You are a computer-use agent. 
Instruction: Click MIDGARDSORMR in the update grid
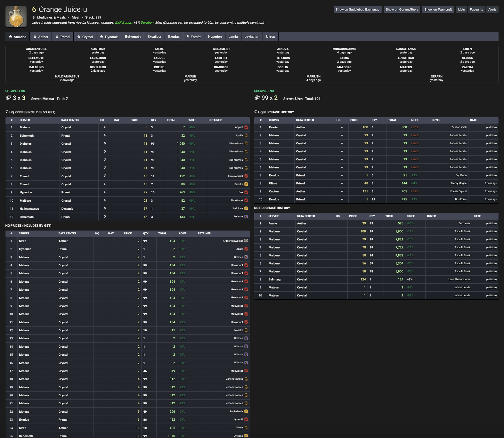(344, 49)
